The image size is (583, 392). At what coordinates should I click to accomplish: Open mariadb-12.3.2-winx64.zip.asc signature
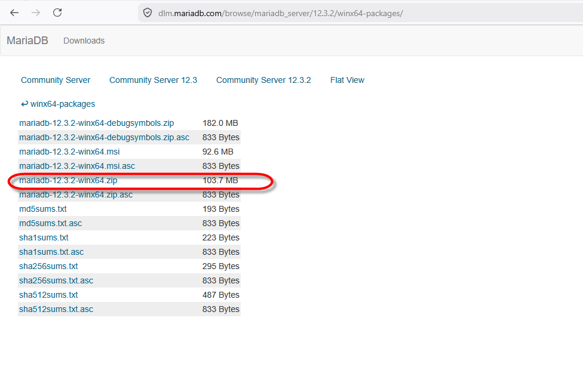(76, 195)
